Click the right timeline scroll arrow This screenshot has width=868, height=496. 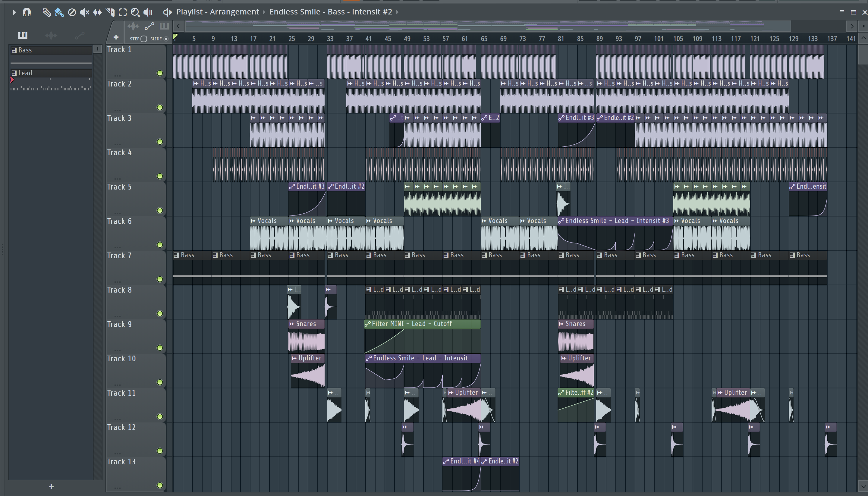pyautogui.click(x=852, y=26)
